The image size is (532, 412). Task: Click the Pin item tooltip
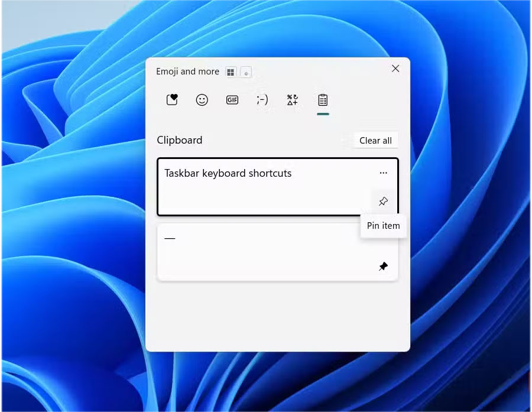tap(383, 225)
